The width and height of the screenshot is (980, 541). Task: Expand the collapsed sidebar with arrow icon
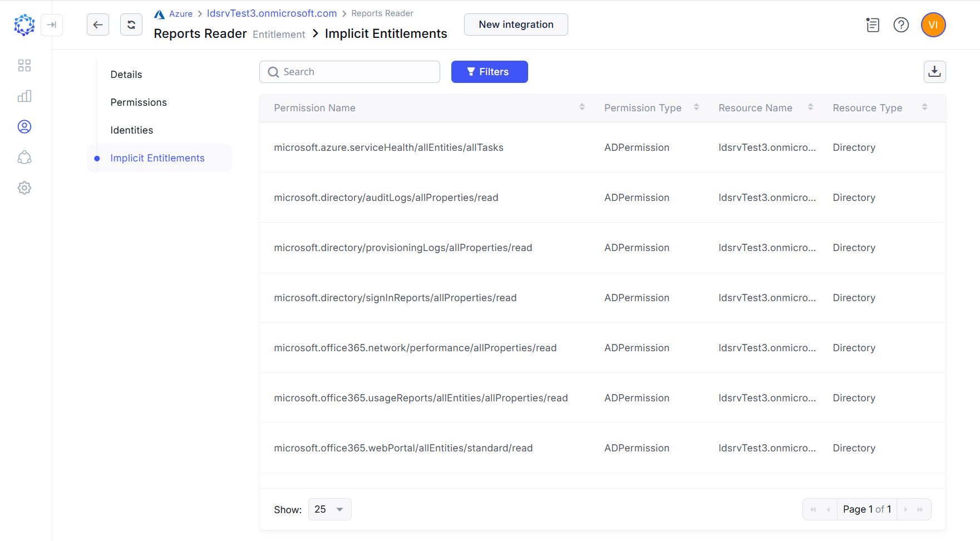pos(52,24)
